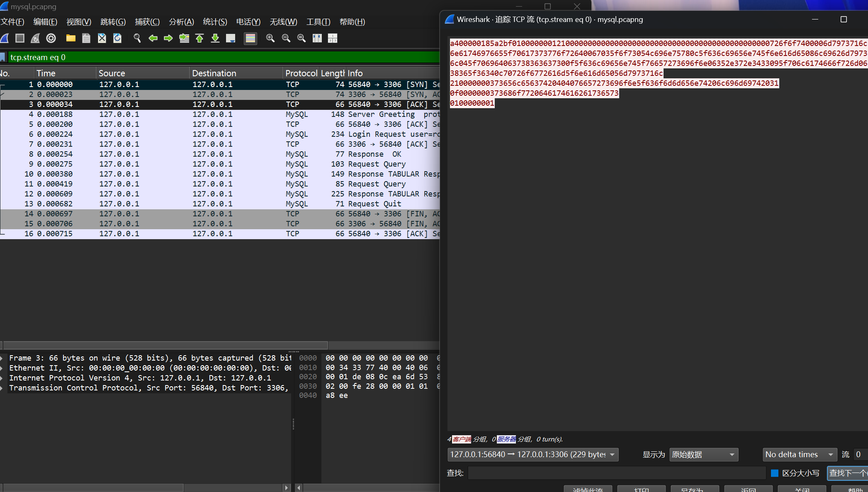Image resolution: width=868 pixels, height=492 pixels.
Task: Reload the capture file
Action: click(x=118, y=38)
